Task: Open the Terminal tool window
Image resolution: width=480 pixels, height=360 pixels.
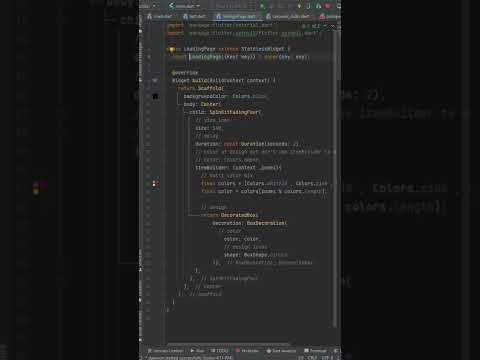Action: pos(315,350)
